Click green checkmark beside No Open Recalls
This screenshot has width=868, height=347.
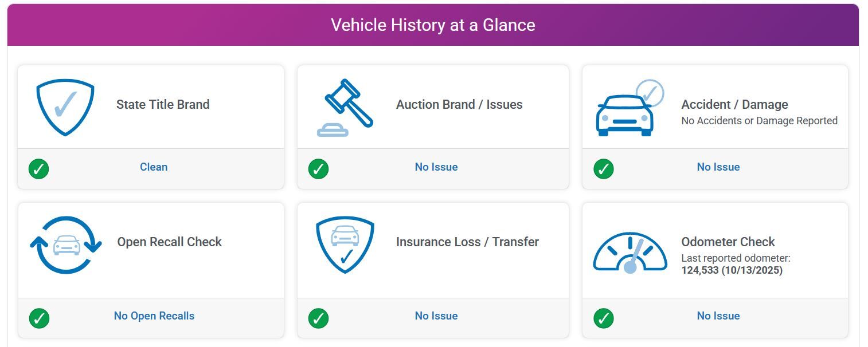point(38,318)
